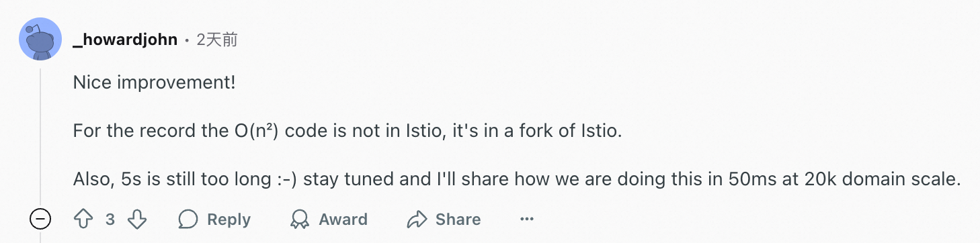Image resolution: width=980 pixels, height=243 pixels.
Task: Click the "2天前" timestamp permalink
Action: tap(217, 40)
